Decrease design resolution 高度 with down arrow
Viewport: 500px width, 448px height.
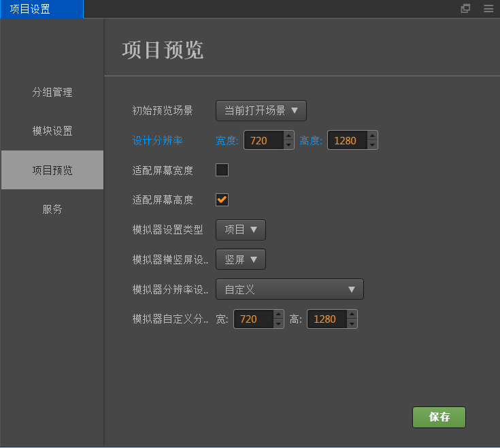tap(372, 144)
